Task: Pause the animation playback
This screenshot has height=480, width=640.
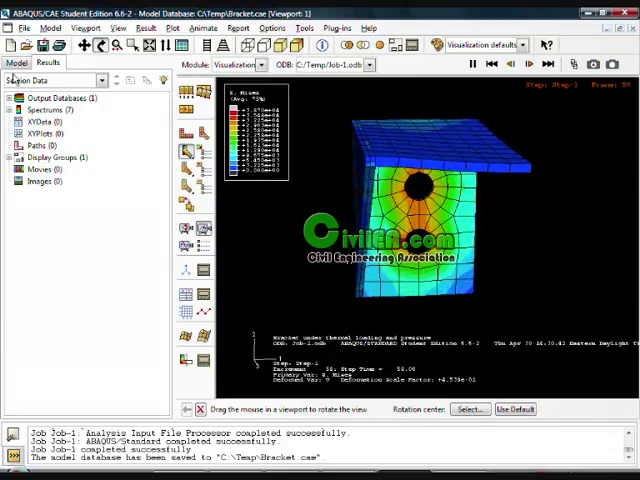Action: pyautogui.click(x=473, y=64)
